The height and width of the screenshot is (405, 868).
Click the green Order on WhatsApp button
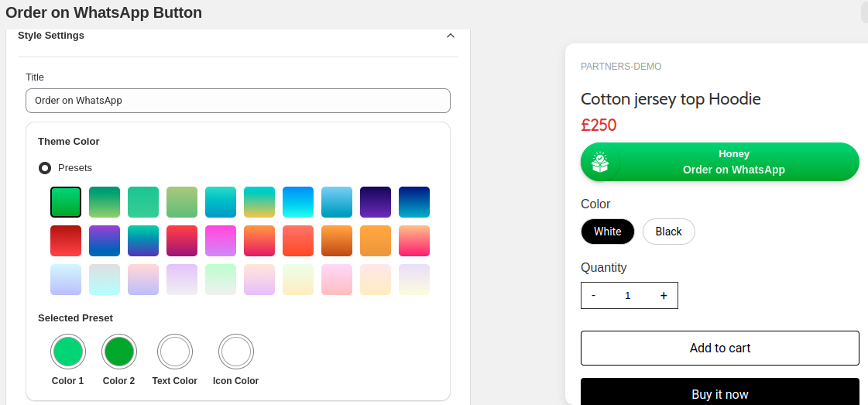pyautogui.click(x=719, y=162)
